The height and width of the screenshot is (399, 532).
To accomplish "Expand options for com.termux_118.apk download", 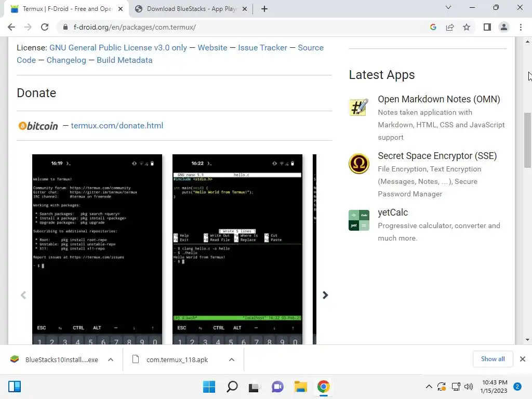I will coord(232,360).
